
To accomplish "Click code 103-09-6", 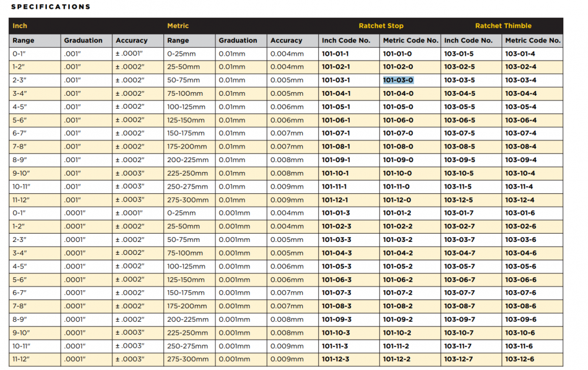I will 521,319.
